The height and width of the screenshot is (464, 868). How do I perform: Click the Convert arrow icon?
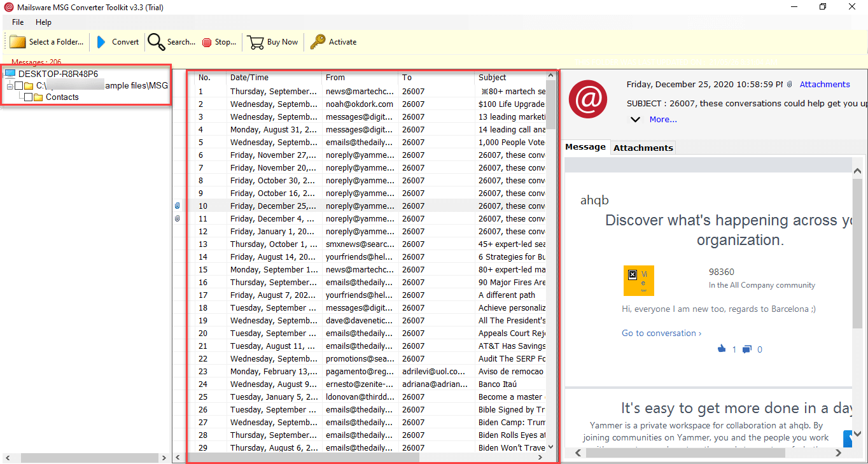pos(101,42)
